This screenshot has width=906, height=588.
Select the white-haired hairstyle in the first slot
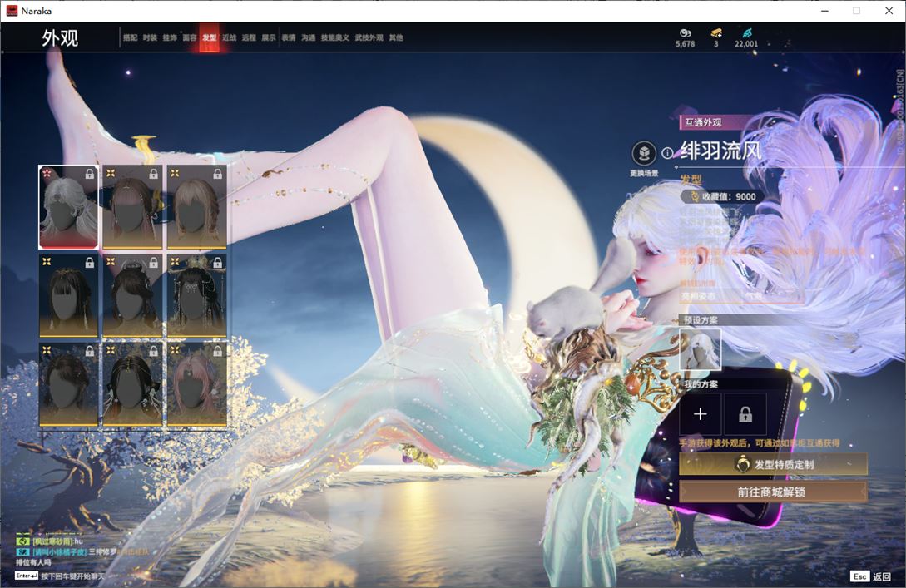68,207
